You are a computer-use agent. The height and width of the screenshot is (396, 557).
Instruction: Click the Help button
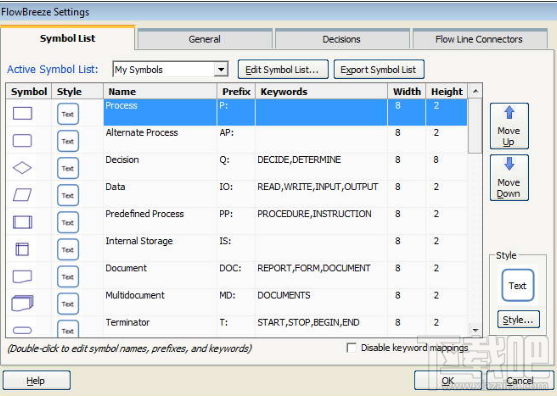(37, 380)
